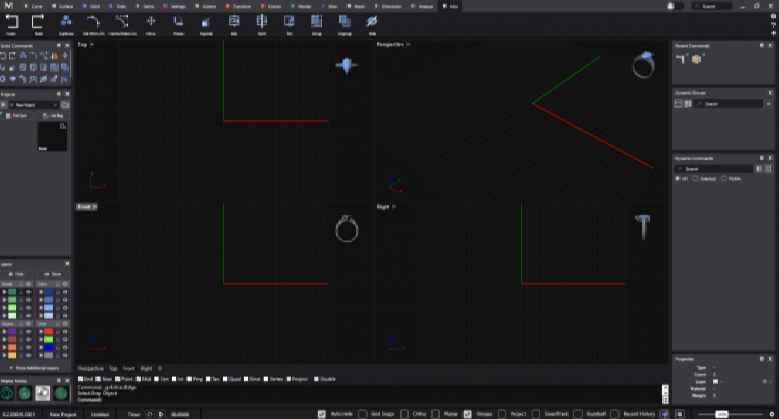Open the Perspective viewport title dropdown
The image size is (779, 419).
(393, 44)
